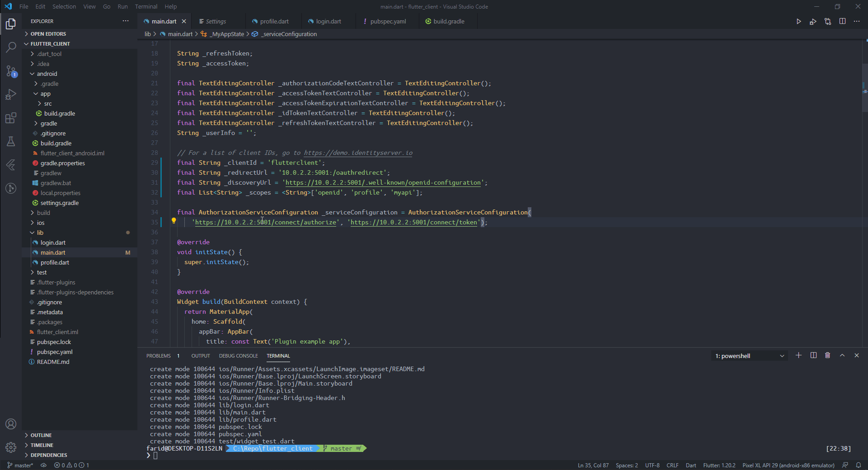Click the Run play icon in editor toolbar

(798, 22)
